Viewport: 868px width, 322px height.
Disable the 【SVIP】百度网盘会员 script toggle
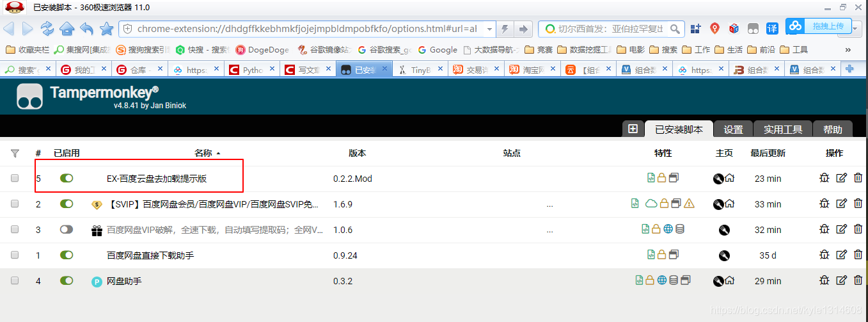tap(67, 204)
